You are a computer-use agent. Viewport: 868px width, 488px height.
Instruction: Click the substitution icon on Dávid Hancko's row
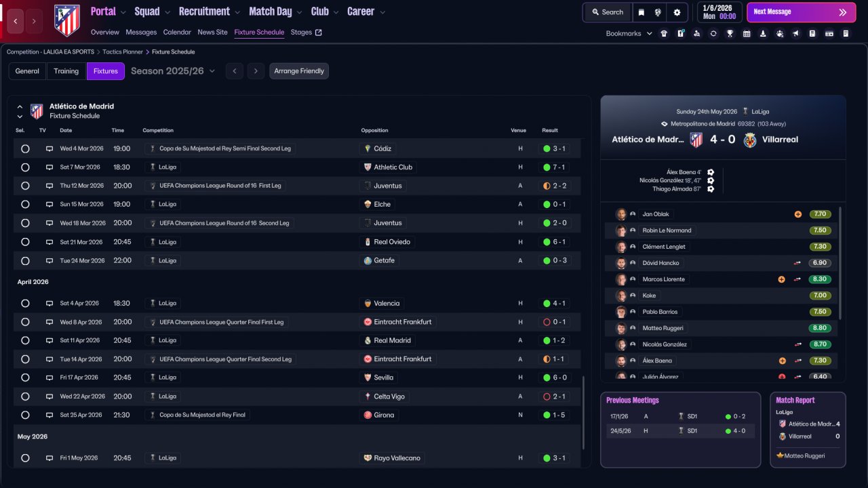[x=797, y=263]
